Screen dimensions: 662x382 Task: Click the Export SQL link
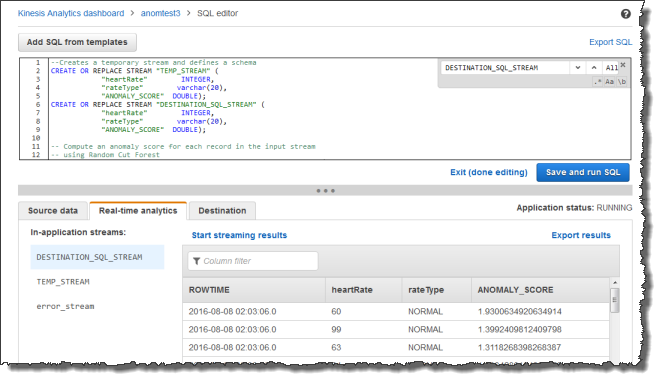(x=610, y=42)
